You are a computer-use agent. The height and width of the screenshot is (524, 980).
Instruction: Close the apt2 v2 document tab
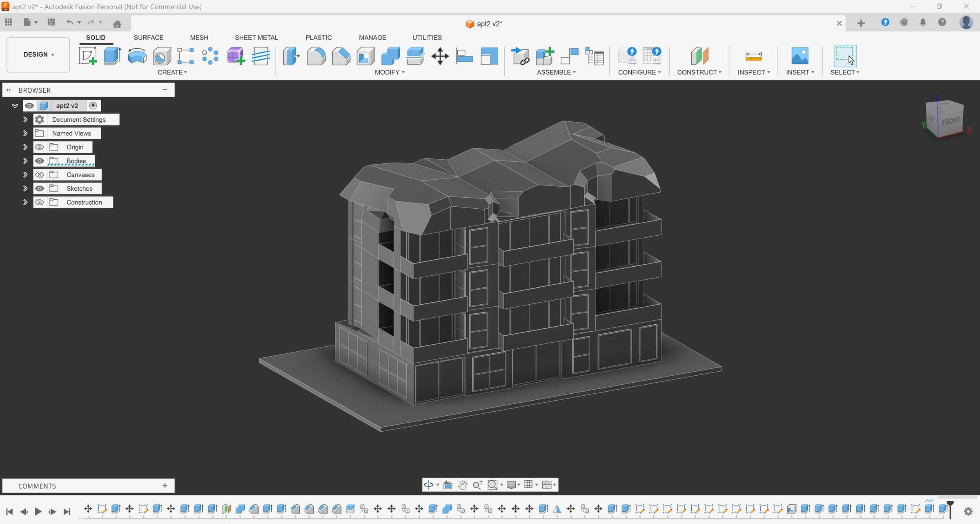pyautogui.click(x=839, y=24)
